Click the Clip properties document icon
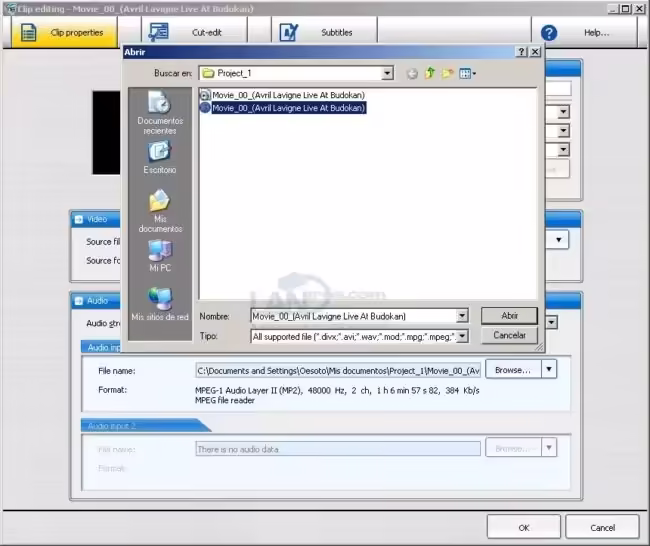The width and height of the screenshot is (650, 546). 28,33
